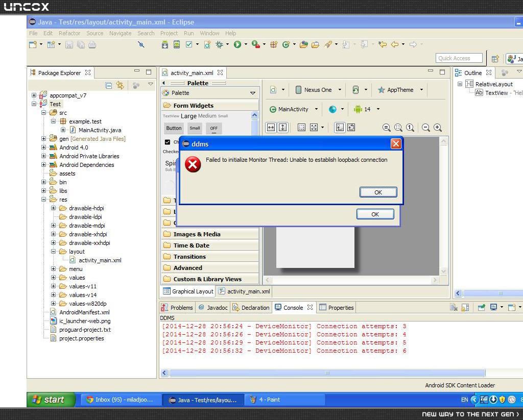This screenshot has height=420, width=523.
Task: Click the Search flashlight icon in toolbar
Action: [328, 44]
